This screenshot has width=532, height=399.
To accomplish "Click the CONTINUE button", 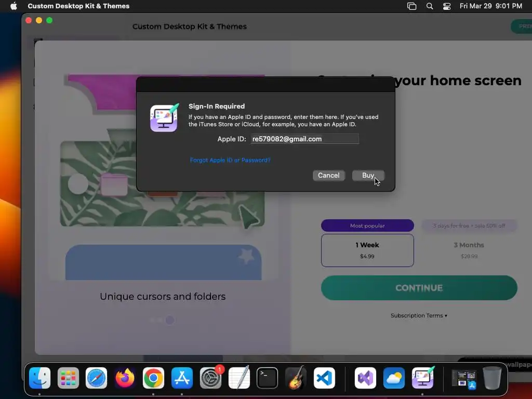I will [419, 288].
